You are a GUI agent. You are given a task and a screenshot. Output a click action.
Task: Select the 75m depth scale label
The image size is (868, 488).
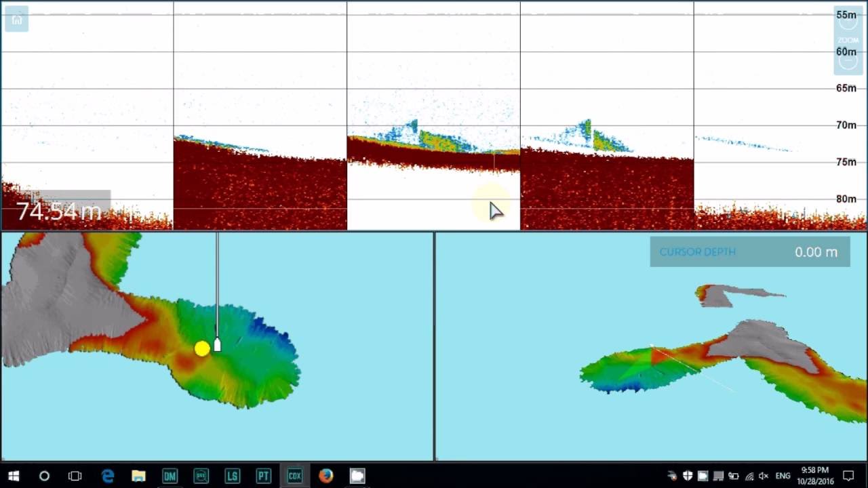pos(846,162)
